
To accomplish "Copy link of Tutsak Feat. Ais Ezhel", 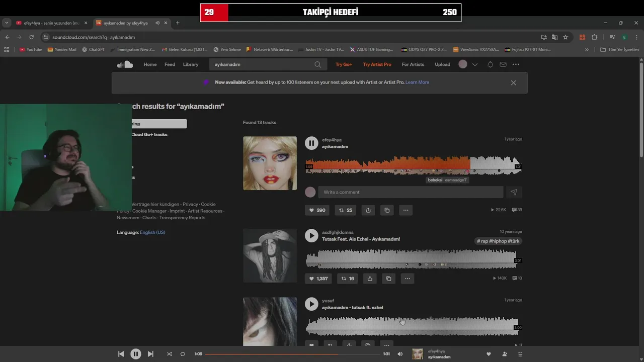I will point(389,279).
